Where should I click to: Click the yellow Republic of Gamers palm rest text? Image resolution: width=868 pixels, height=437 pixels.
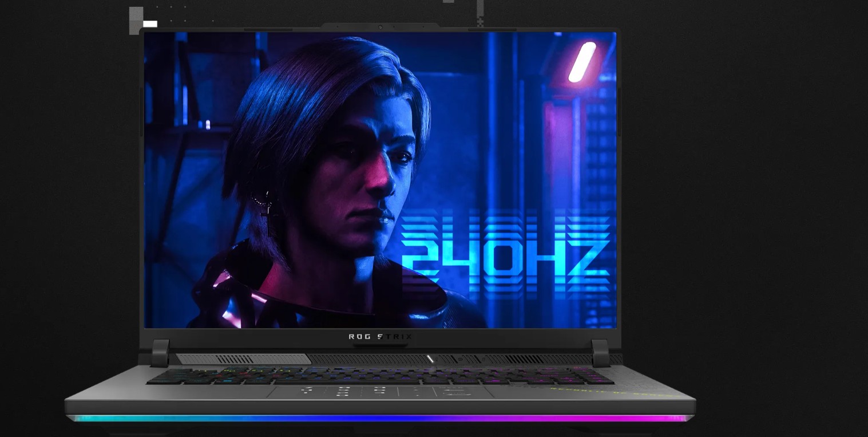pos(611,392)
